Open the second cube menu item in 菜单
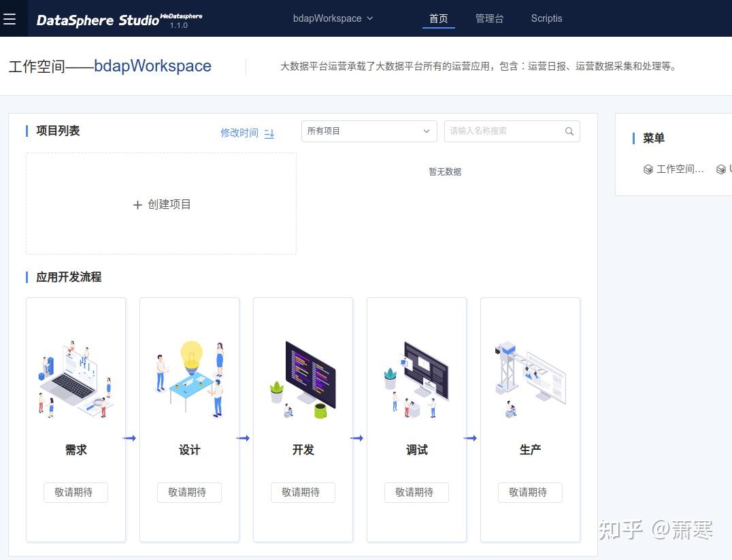Screen dimensions: 732x560 point(722,169)
